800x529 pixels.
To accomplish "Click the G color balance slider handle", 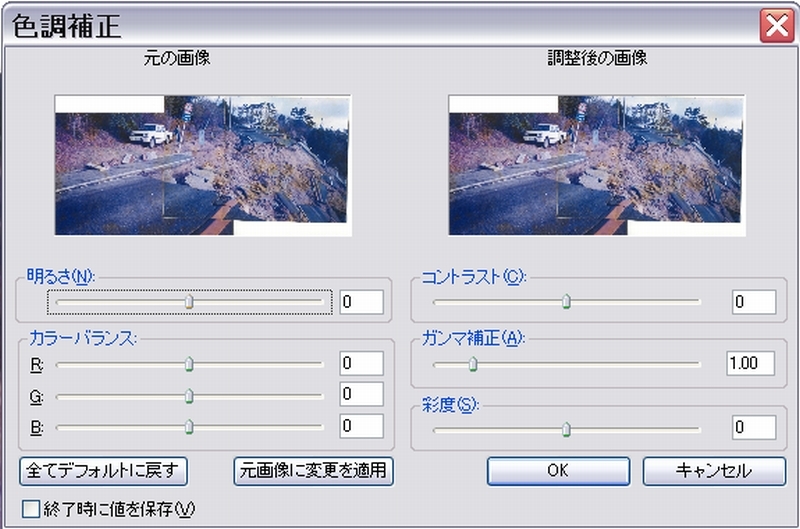I will click(189, 395).
